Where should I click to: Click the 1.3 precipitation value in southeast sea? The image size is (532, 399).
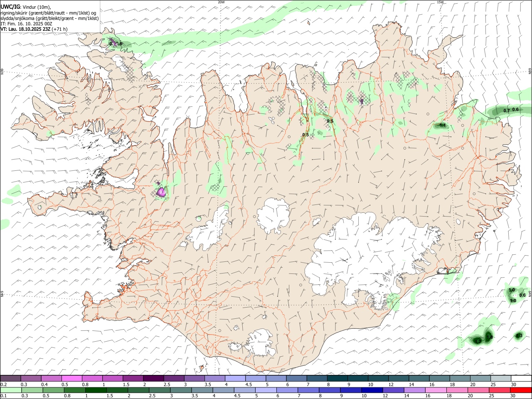[519, 335]
